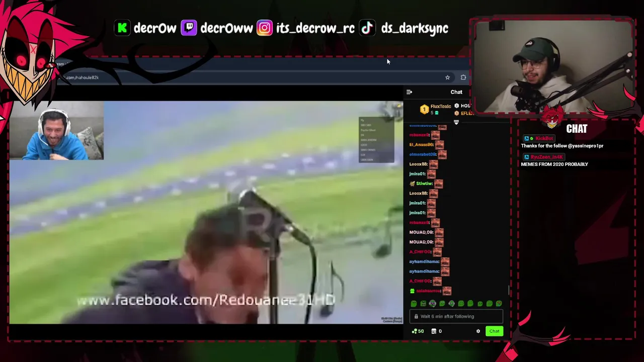Image resolution: width=644 pixels, height=362 pixels.
Task: Click username Stiwtiw in chat
Action: [425, 184]
